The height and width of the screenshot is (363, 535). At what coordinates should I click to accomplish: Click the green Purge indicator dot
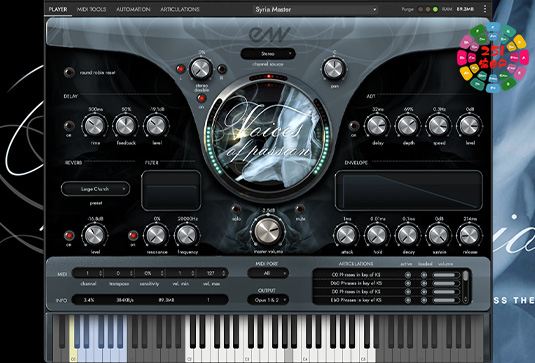click(x=435, y=10)
